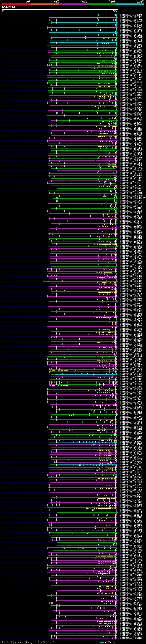Select hit label UniRef100_A6LW67
The image size is (146, 644).
coord(131,319)
